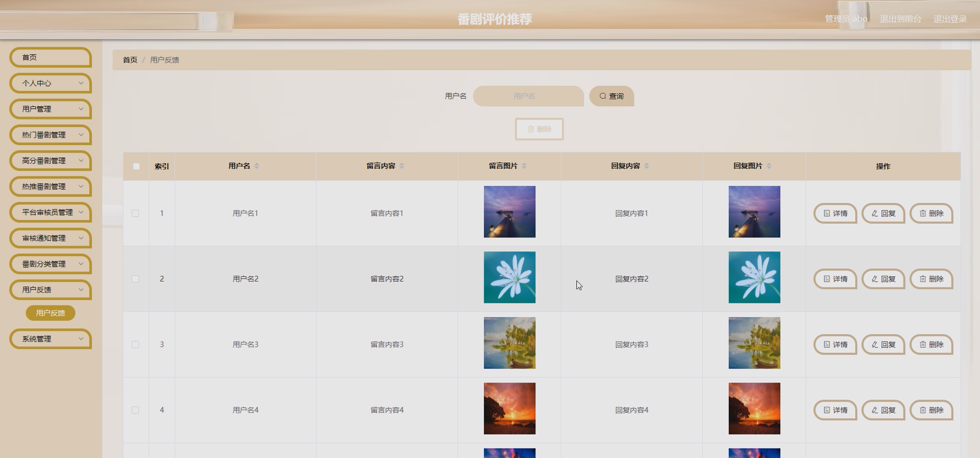The image size is (980, 458).
Task: Open the 回复图片 thumbnail for 用户名1
Action: coord(754,211)
